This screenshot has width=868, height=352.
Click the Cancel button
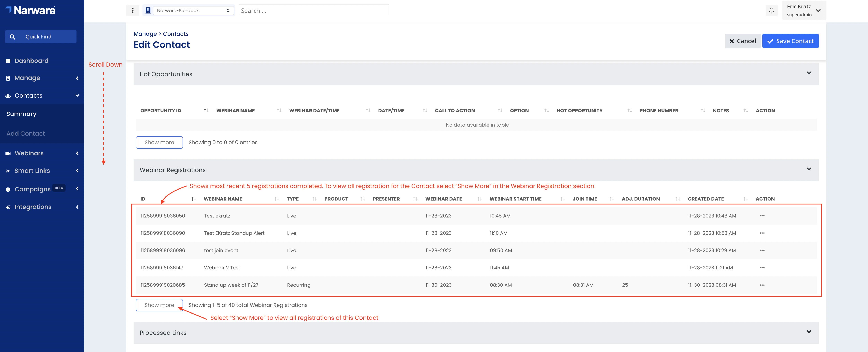[742, 41]
